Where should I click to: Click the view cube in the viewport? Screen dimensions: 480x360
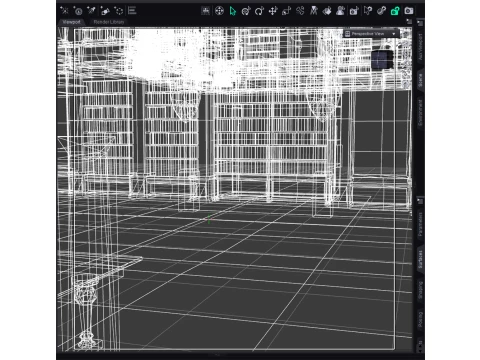(382, 60)
